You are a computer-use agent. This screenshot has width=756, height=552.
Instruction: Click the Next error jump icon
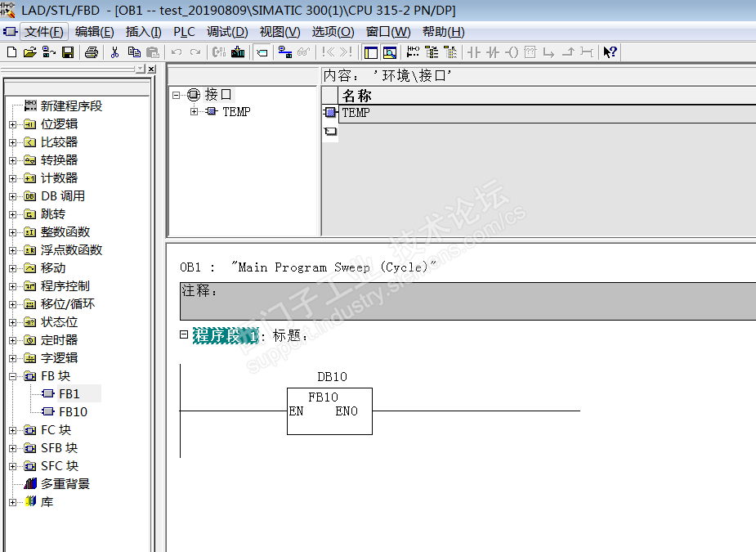[347, 52]
